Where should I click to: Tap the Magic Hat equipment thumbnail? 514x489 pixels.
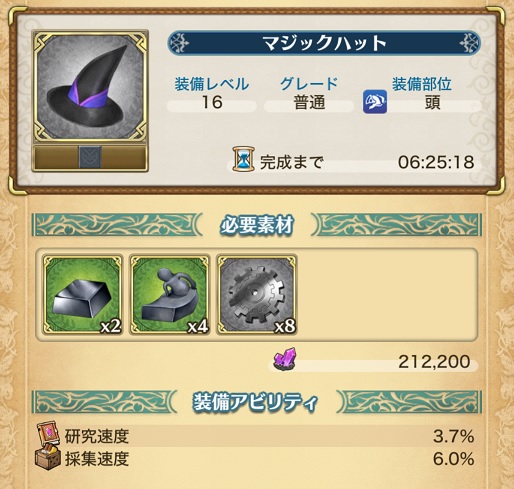pyautogui.click(x=90, y=87)
